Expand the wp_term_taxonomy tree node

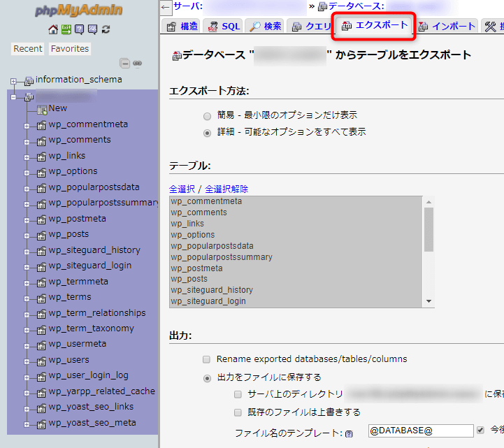pyautogui.click(x=27, y=331)
